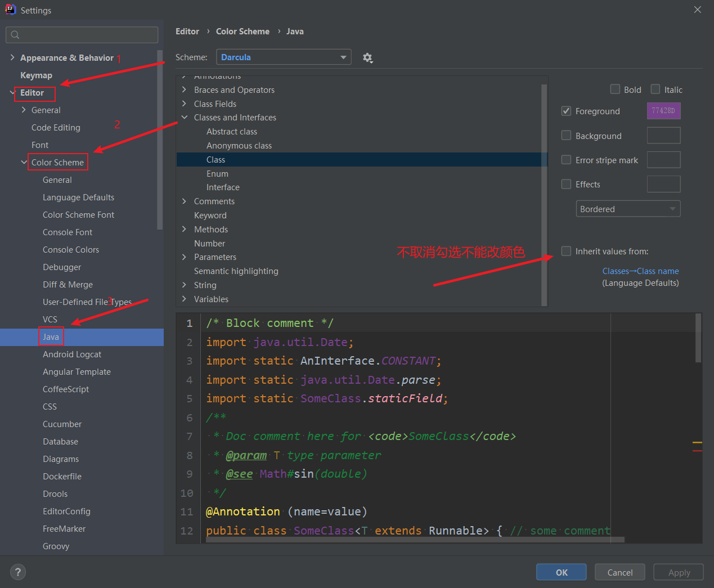The image size is (714, 588).
Task: Click the Apply button
Action: [x=679, y=572]
